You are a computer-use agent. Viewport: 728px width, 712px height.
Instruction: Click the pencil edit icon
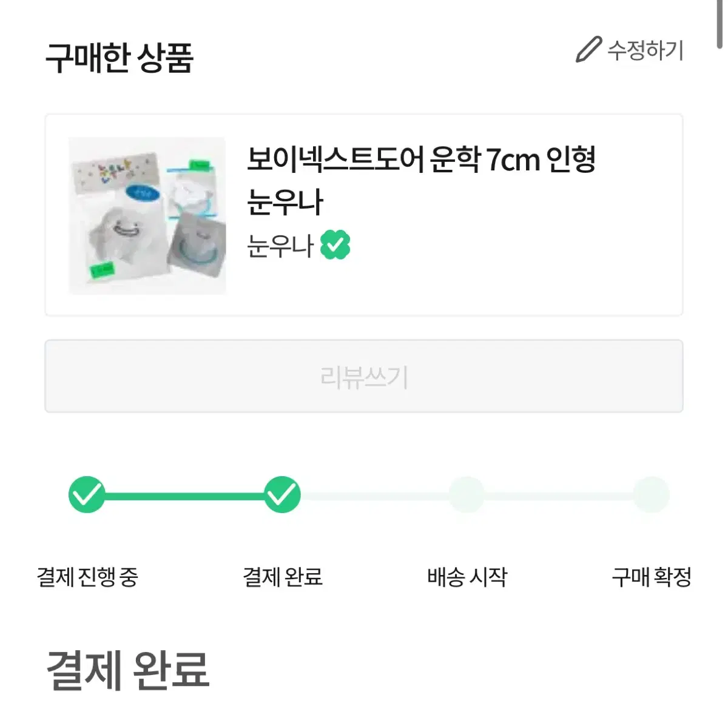click(588, 50)
